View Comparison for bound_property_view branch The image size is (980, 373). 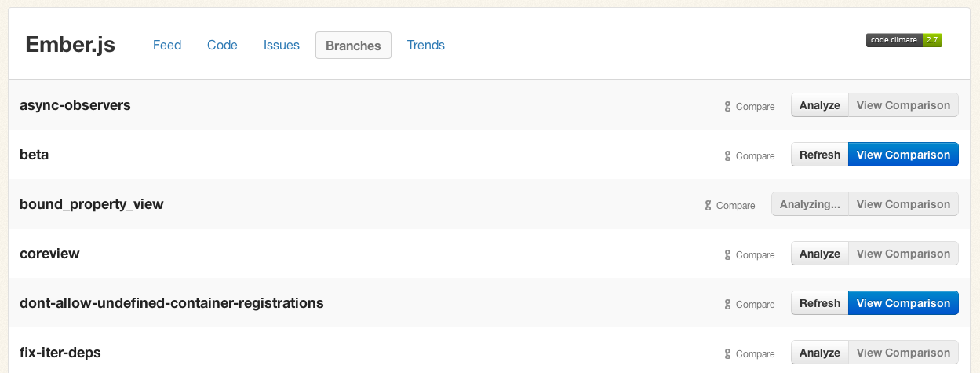tap(903, 204)
